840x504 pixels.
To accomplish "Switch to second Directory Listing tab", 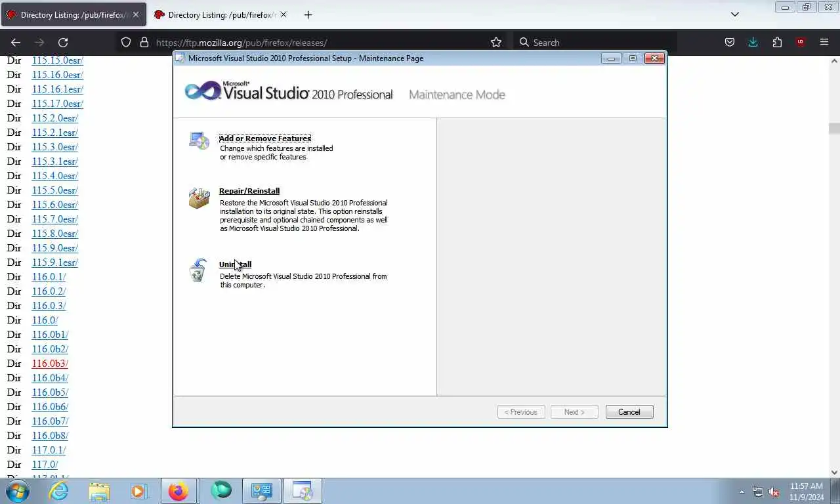I will tap(221, 14).
